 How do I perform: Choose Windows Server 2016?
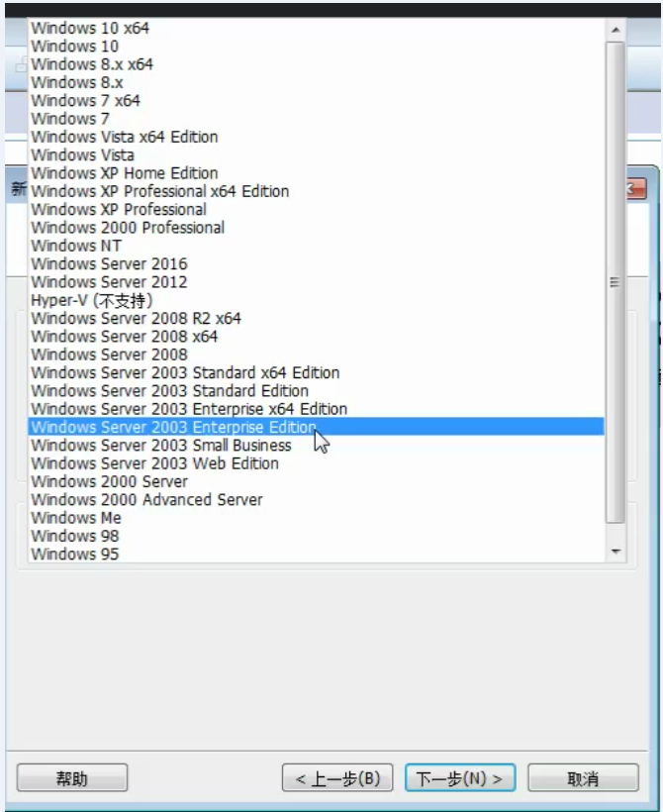point(316,263)
